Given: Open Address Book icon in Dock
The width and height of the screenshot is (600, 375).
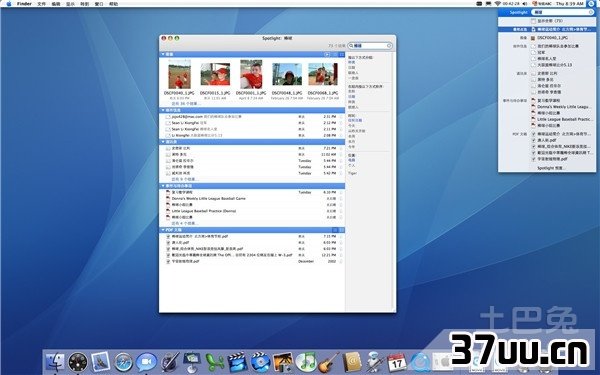Looking at the screenshot, I should point(351,362).
